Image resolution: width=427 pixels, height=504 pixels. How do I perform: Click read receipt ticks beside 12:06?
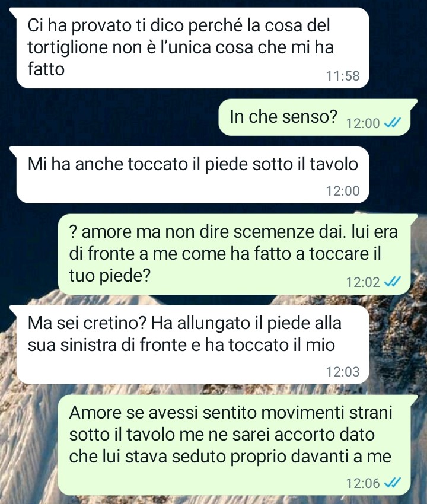[393, 483]
